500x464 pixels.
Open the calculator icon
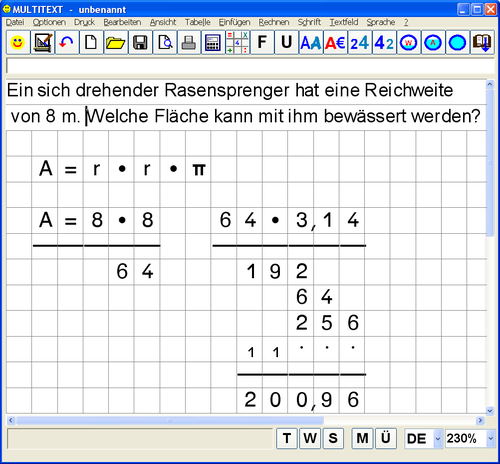coord(213,42)
